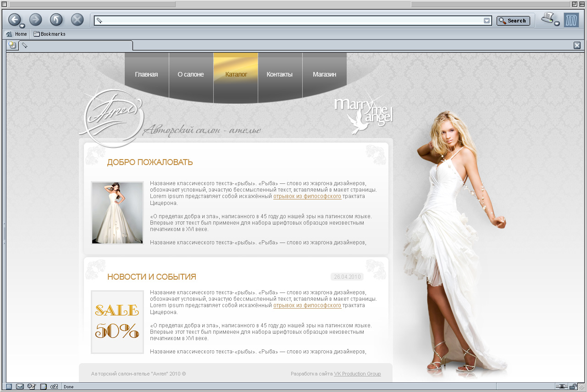Screen dimensions: 587x392
Task: Click the Ангел salon logo
Action: (x=111, y=118)
